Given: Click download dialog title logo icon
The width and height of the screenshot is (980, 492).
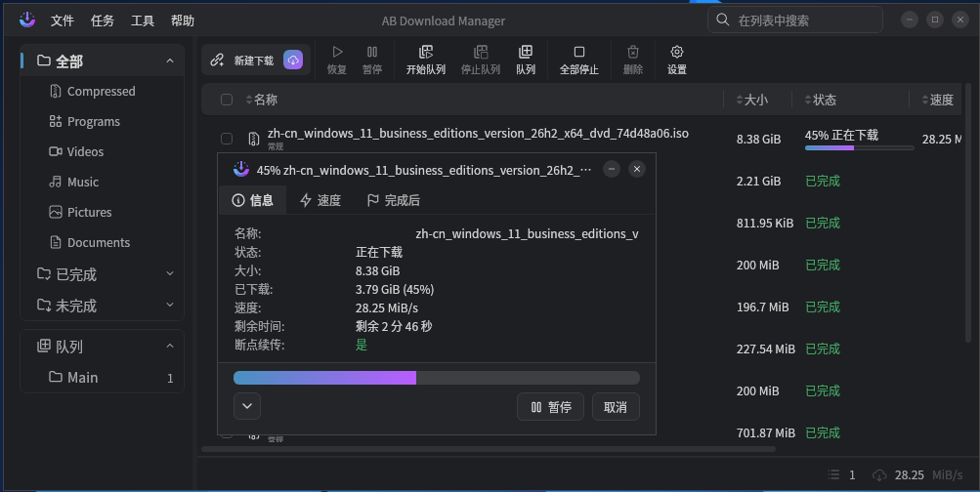Looking at the screenshot, I should click(x=240, y=169).
